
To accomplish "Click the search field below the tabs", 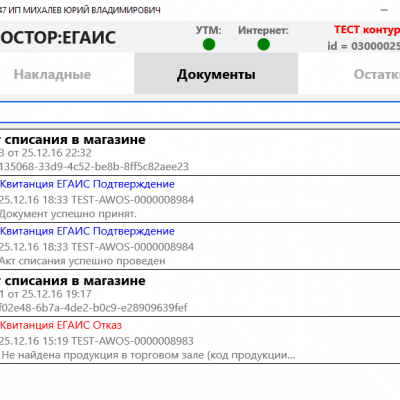I will (200, 112).
